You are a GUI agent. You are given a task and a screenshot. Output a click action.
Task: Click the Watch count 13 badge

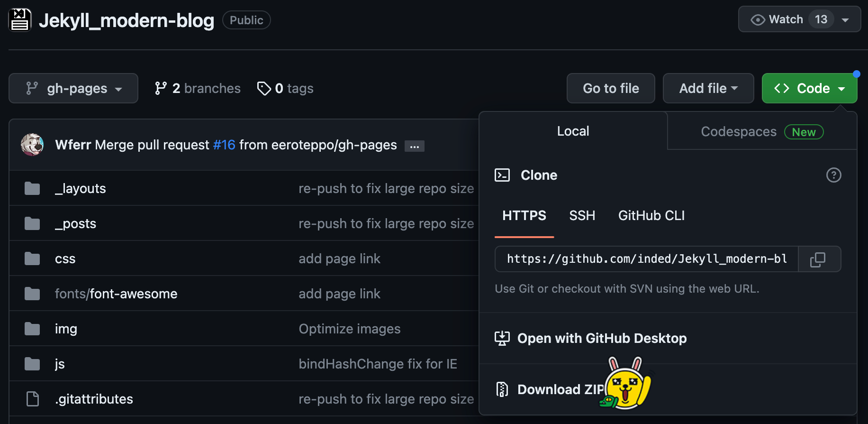(x=821, y=19)
